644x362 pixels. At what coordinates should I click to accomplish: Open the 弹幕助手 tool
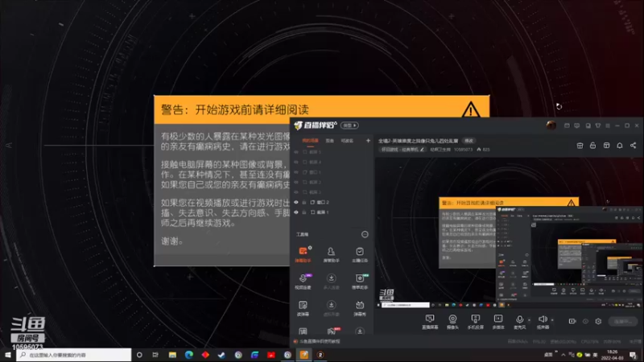click(303, 254)
